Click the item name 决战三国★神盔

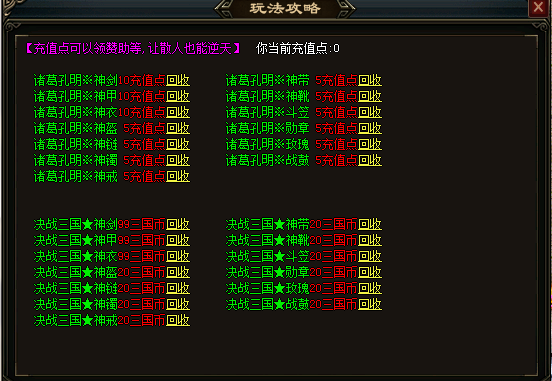tap(75, 272)
